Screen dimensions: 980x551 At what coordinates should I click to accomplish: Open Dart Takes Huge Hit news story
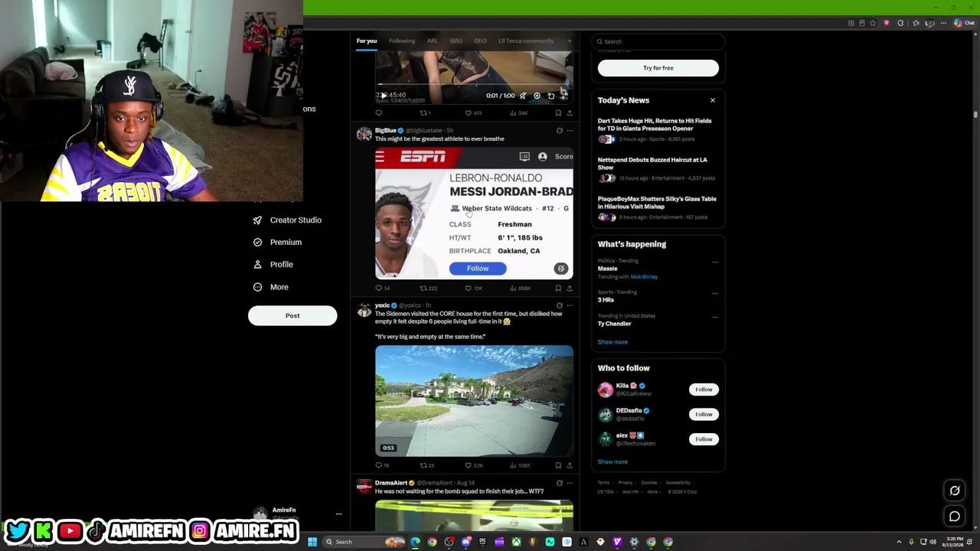point(657,129)
